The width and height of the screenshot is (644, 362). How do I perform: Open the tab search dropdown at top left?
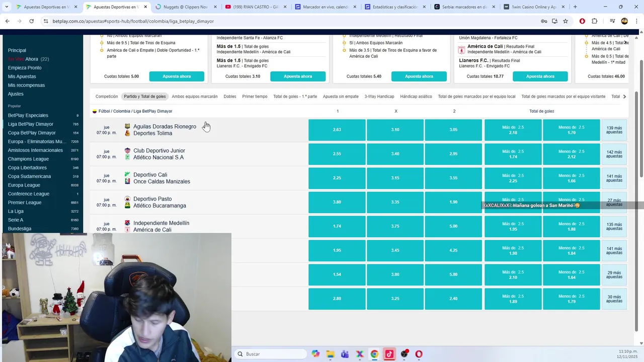(6, 7)
